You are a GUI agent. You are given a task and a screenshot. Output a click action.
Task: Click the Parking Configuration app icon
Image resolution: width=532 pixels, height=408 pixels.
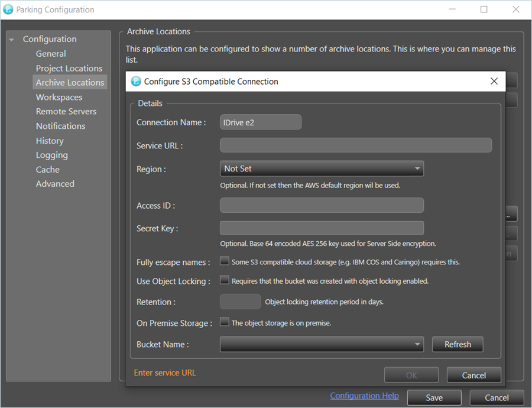pyautogui.click(x=8, y=9)
